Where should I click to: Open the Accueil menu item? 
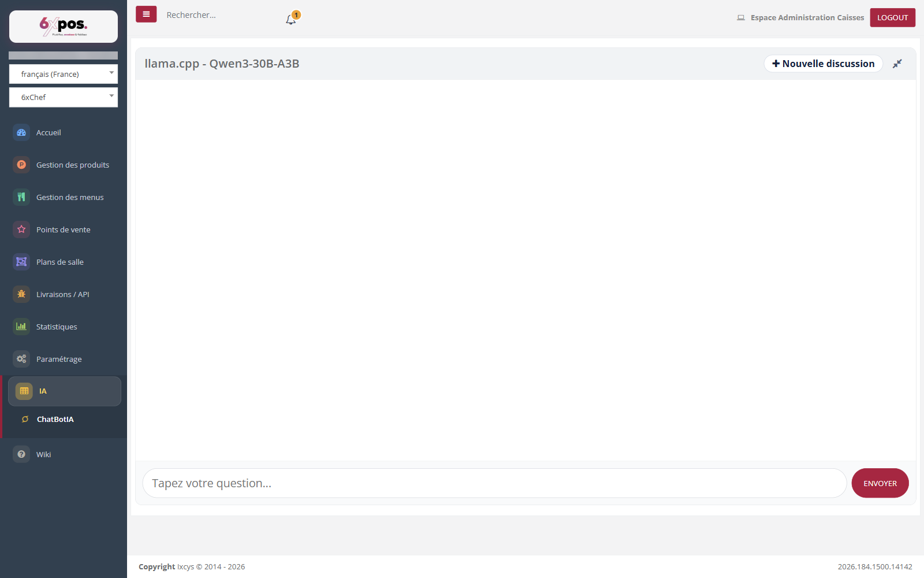click(64, 132)
